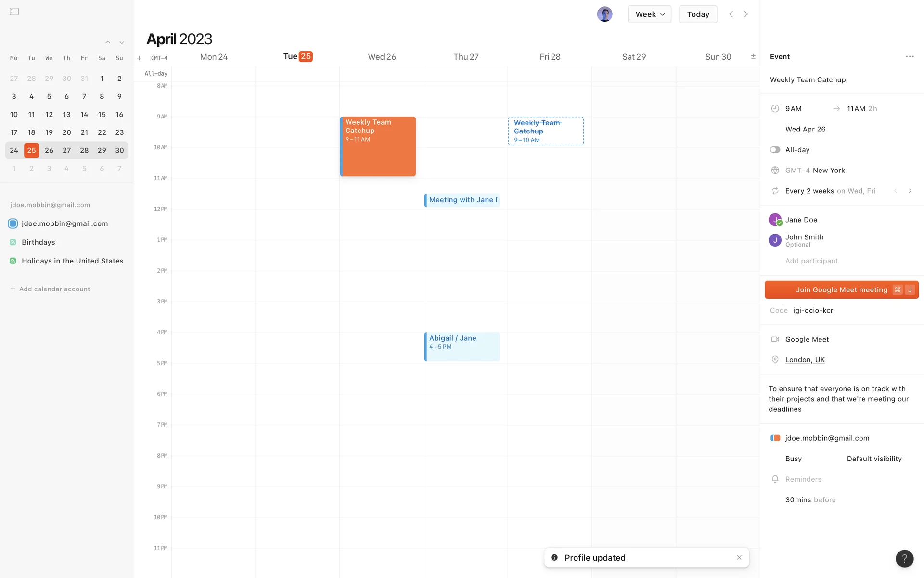This screenshot has width=924, height=578.
Task: Click the help question mark button
Action: (904, 558)
